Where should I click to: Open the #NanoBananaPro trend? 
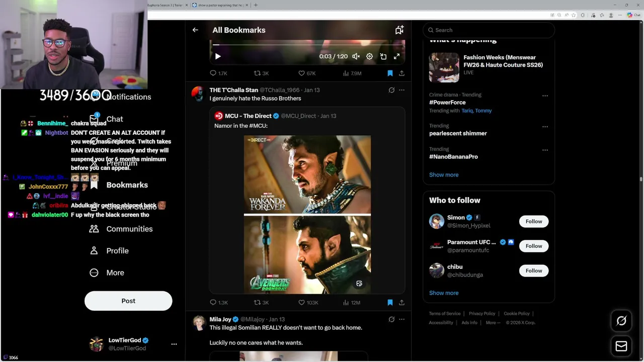[453, 157]
